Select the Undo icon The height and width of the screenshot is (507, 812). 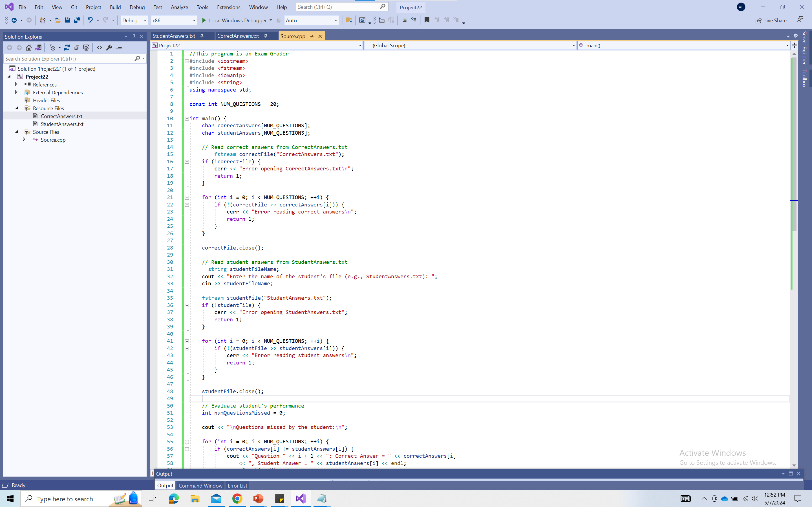90,20
